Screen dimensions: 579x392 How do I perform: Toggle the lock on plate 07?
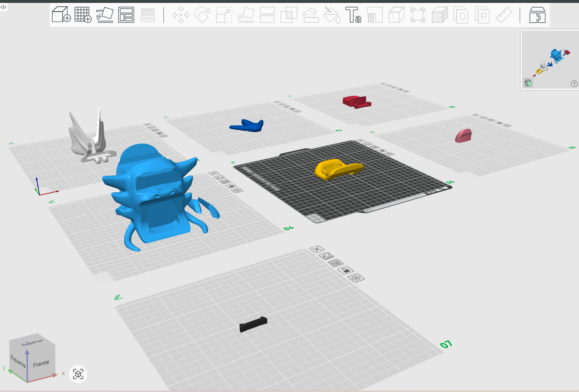point(345,270)
